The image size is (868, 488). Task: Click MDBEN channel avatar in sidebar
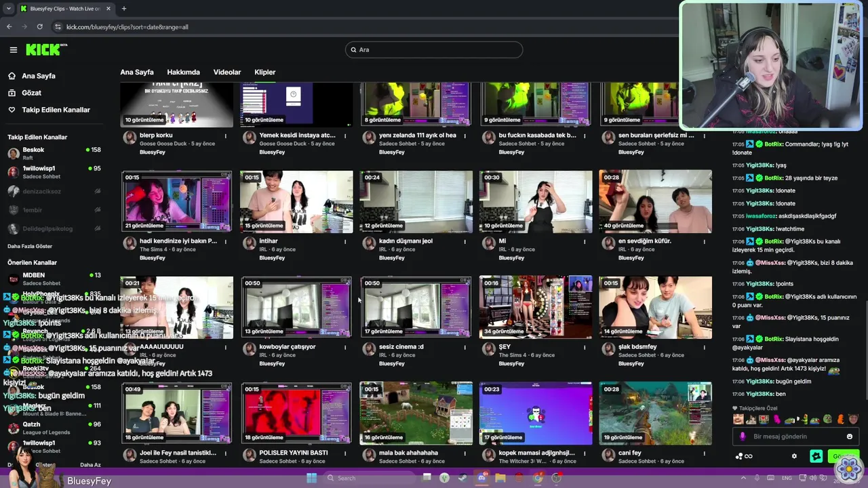13,279
